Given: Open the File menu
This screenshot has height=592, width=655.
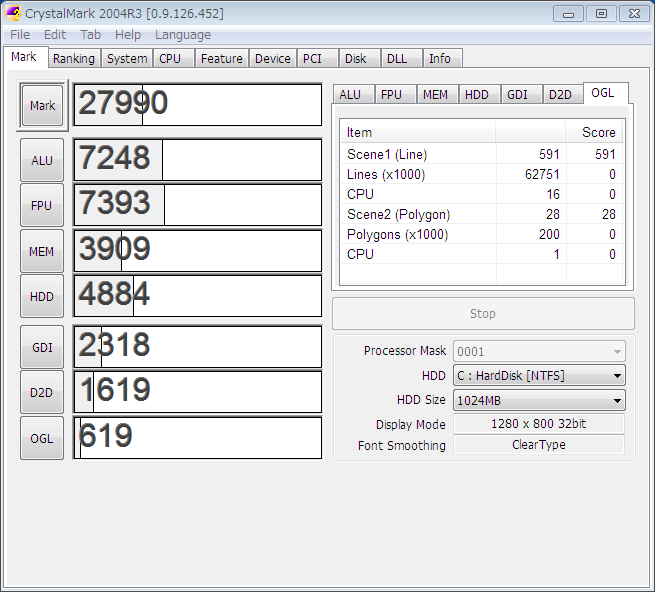Looking at the screenshot, I should click(x=20, y=35).
